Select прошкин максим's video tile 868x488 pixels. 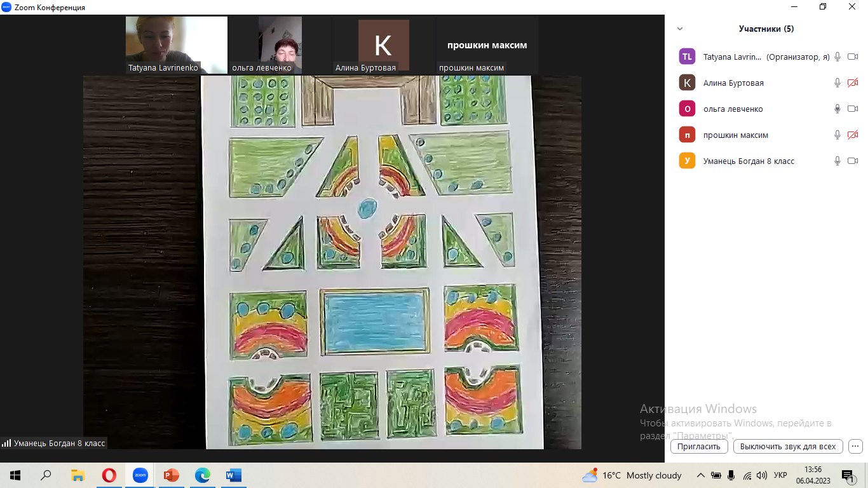point(487,45)
